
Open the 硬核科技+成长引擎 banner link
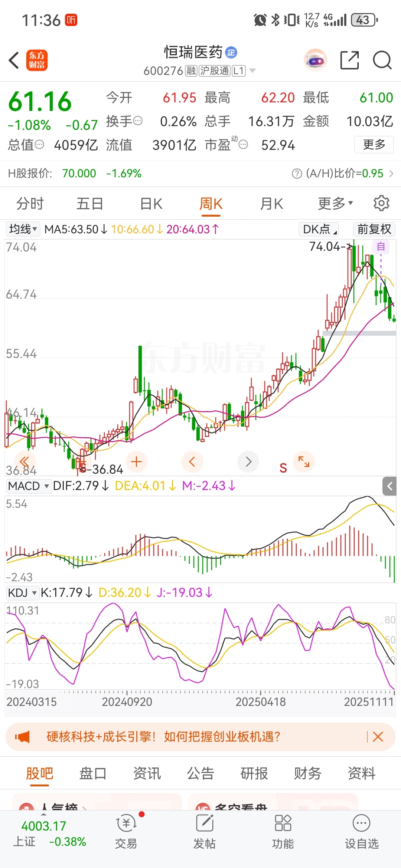pos(163,737)
